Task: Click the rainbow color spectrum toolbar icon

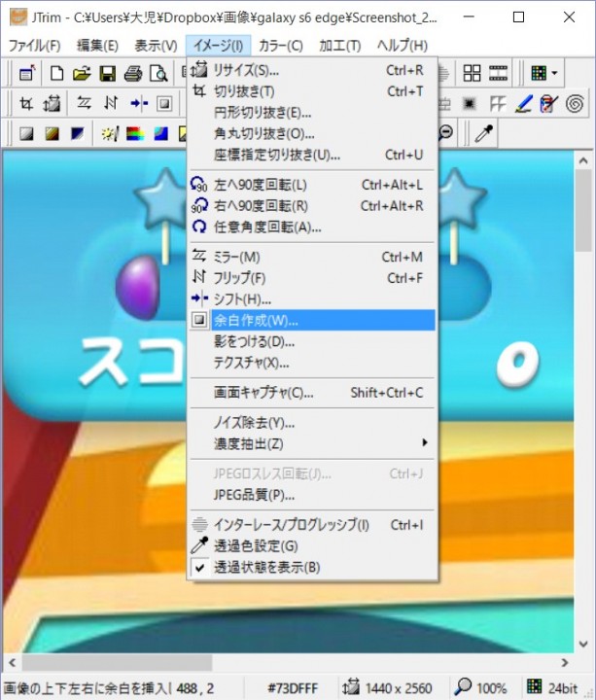Action: pos(135,133)
